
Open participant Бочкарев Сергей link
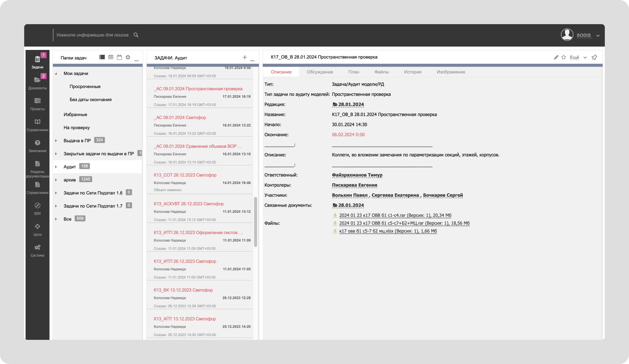click(443, 195)
